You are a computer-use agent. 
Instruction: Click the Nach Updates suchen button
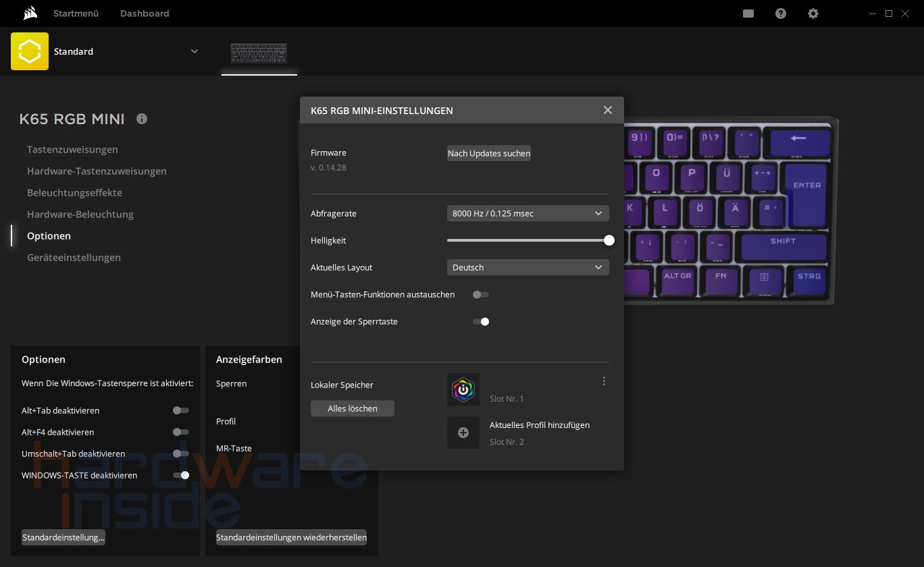pos(488,153)
